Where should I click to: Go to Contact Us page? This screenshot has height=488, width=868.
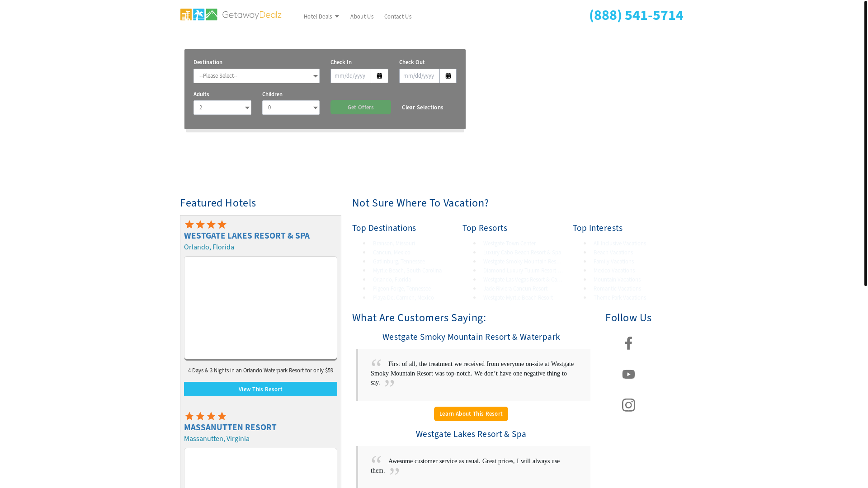click(398, 17)
